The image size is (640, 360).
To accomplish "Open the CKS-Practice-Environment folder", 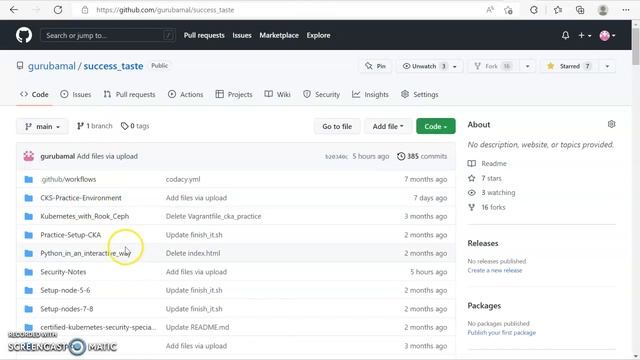I will click(81, 198).
